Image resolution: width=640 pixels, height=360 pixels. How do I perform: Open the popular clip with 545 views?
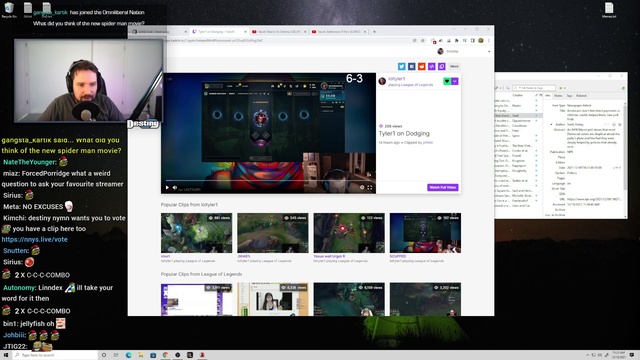click(273, 233)
